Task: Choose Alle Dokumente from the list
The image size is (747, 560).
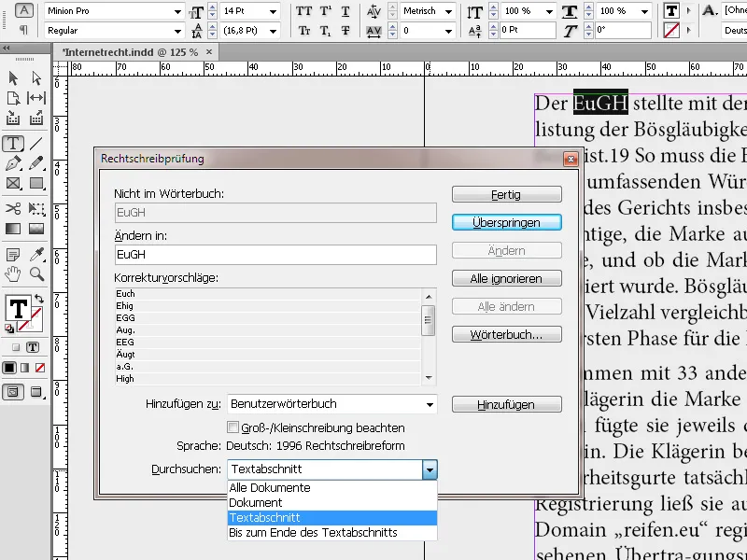Action: point(332,487)
